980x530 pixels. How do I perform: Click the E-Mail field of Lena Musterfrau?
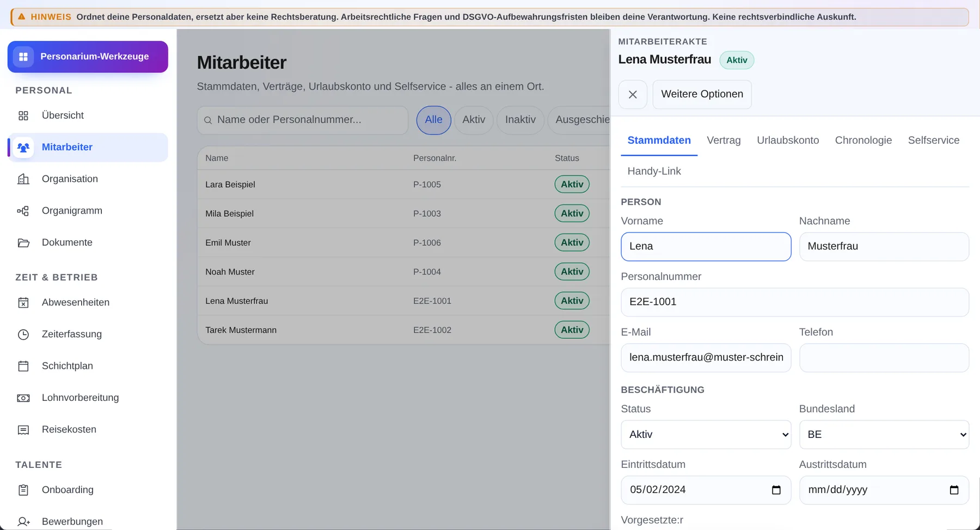(x=706, y=357)
